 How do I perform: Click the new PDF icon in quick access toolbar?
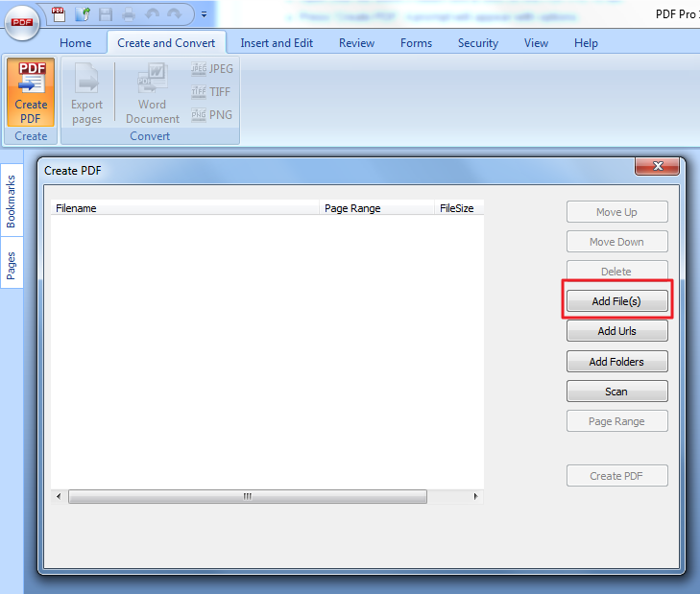coord(59,14)
